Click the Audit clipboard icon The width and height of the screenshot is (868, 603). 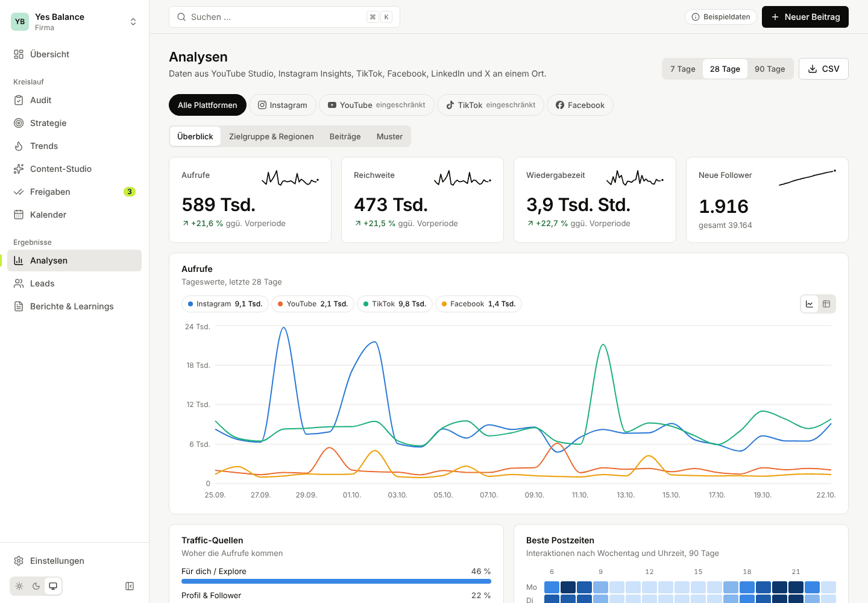tap(19, 100)
